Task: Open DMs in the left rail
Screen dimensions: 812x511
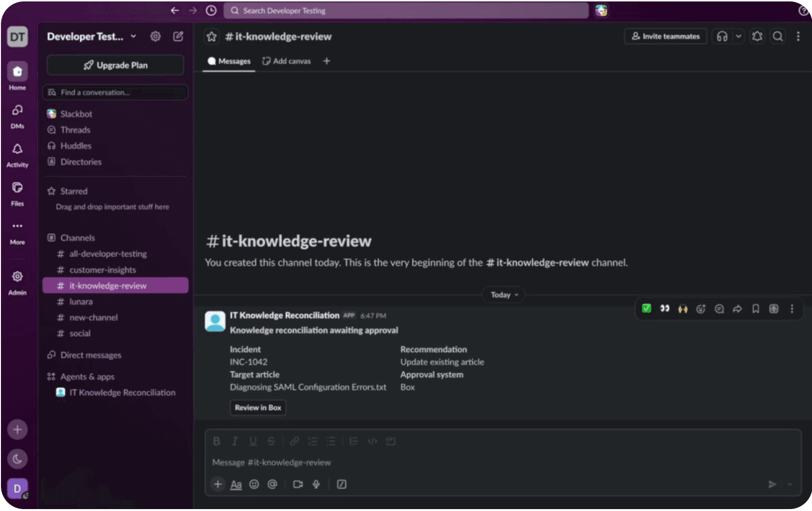Action: tap(18, 116)
